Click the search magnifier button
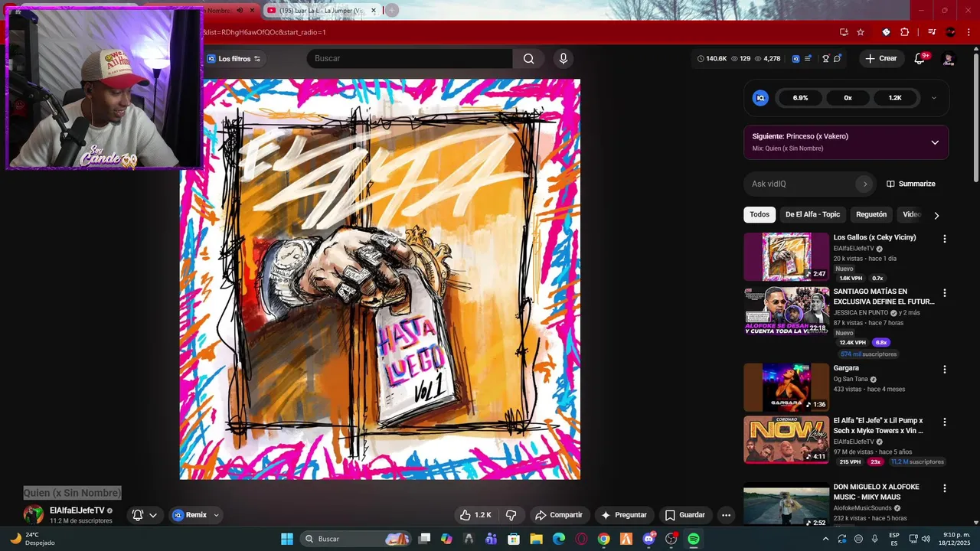This screenshot has height=551, width=980. tap(528, 59)
